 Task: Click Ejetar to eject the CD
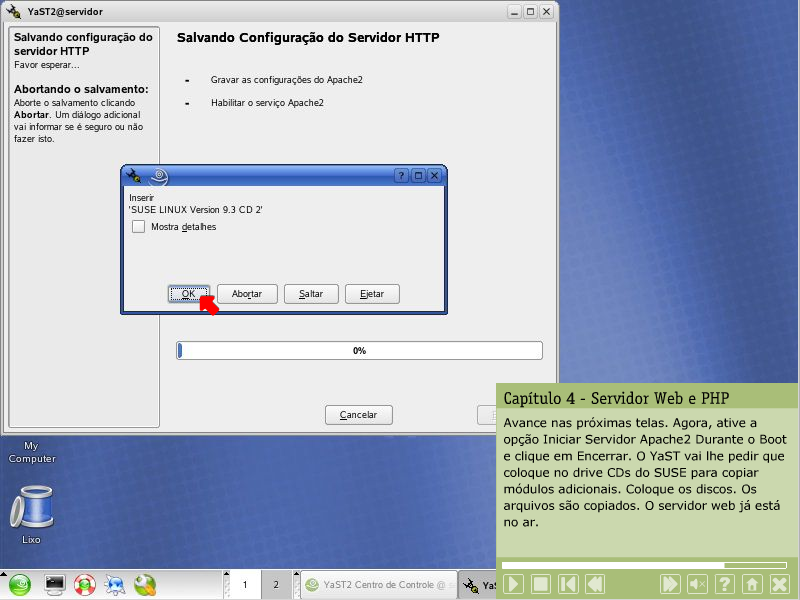372,294
